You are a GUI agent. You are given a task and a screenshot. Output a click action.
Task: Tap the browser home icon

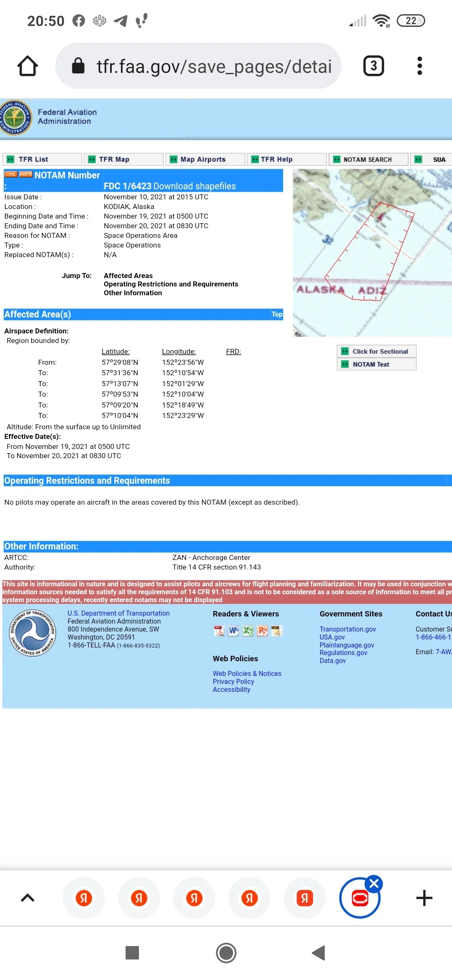28,66
